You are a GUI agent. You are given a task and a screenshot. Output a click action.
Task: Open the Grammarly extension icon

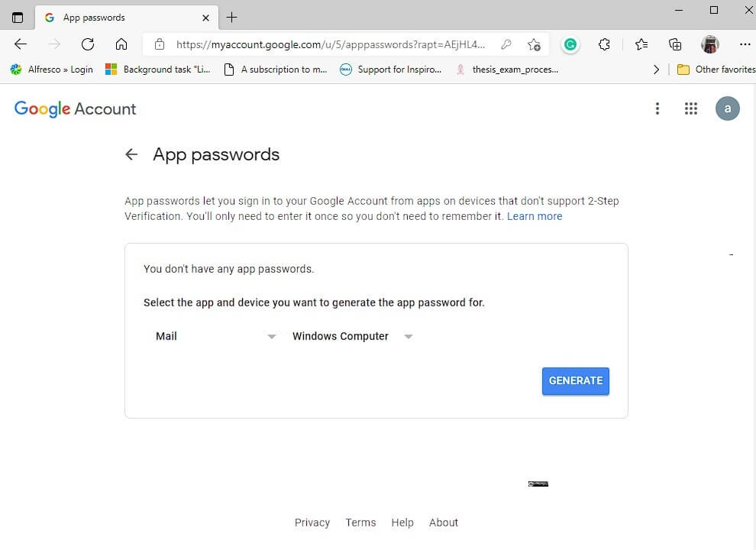click(x=570, y=44)
